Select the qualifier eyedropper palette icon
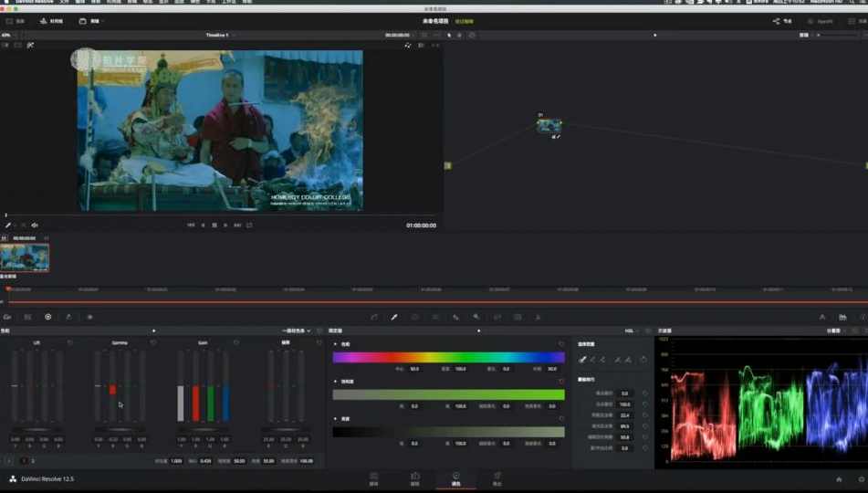Viewport: 868px width, 493px height. pyautogui.click(x=394, y=317)
